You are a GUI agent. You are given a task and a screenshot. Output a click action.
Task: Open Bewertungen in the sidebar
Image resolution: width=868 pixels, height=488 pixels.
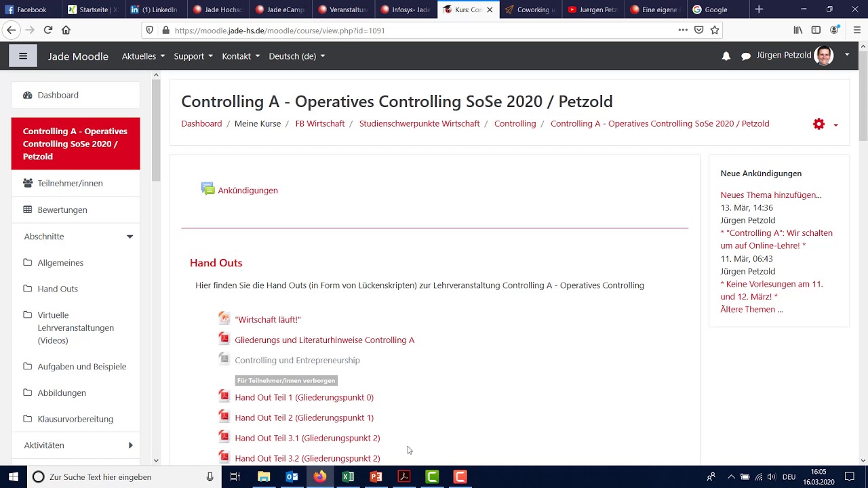76,209
